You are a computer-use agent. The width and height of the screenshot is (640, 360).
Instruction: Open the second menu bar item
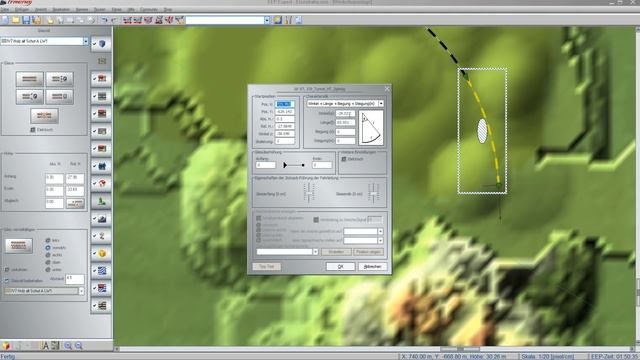22,9
